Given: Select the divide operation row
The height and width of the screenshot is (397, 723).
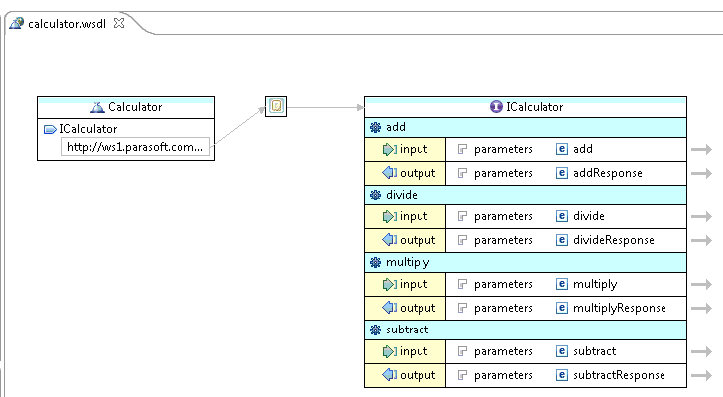Looking at the screenshot, I should pos(525,195).
